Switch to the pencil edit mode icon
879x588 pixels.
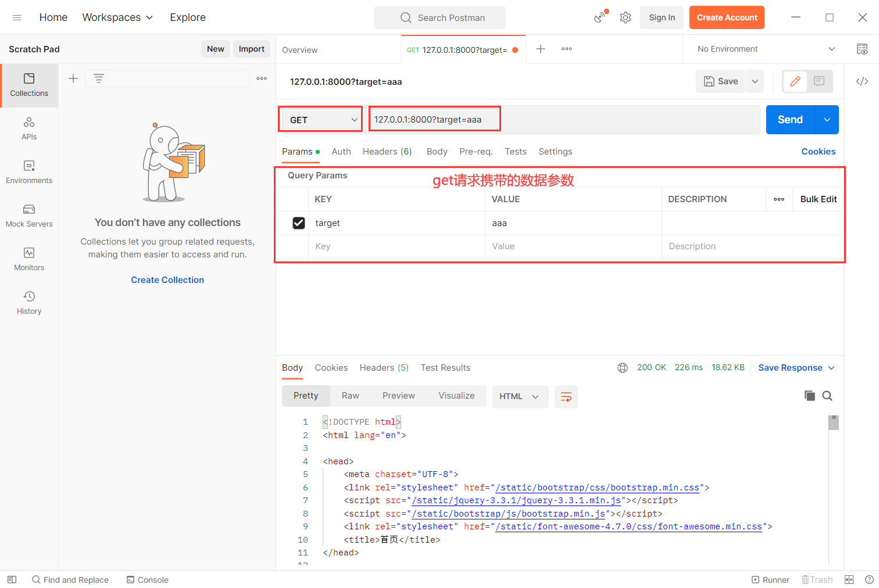(x=795, y=81)
